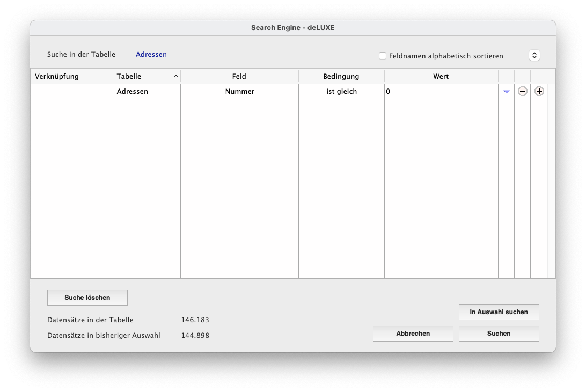The width and height of the screenshot is (586, 392).
Task: Click the blue Adressen table name link
Action: coord(151,55)
